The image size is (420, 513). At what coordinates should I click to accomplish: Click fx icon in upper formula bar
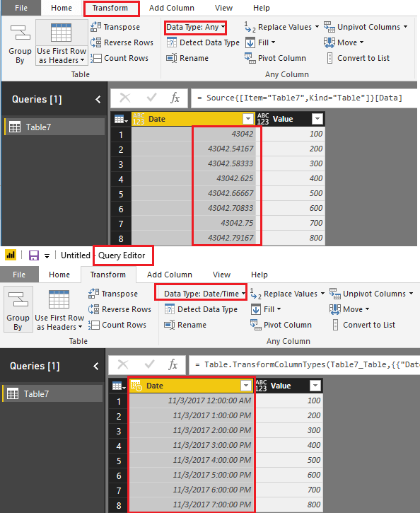click(x=175, y=98)
